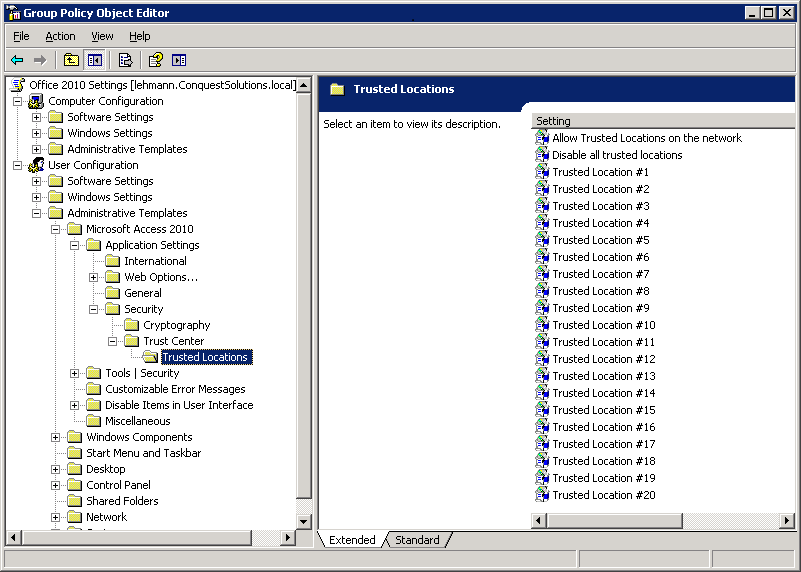Switch to the Standard tab
801x572 pixels.
[417, 540]
